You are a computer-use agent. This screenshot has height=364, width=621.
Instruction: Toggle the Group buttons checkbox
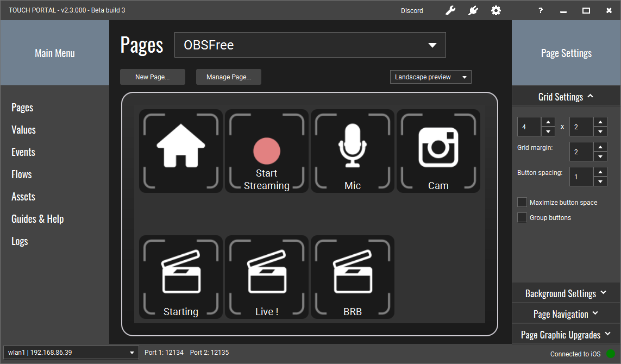click(522, 217)
